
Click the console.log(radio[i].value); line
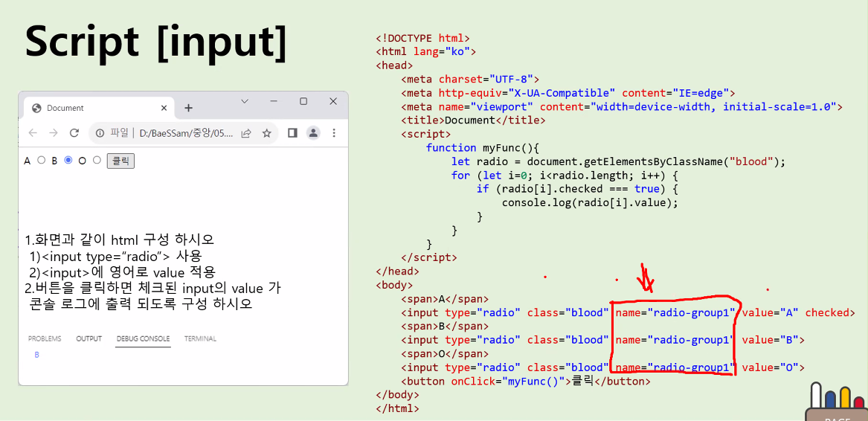pyautogui.click(x=590, y=203)
